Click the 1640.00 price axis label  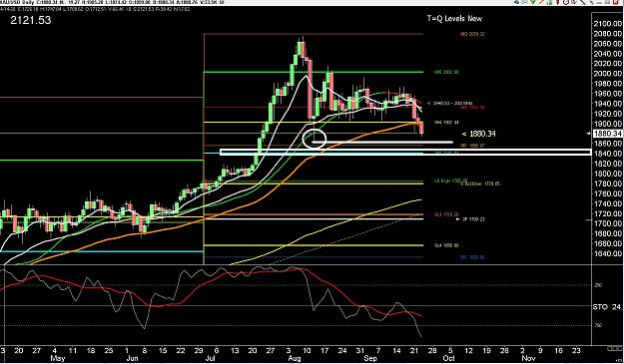[x=608, y=253]
